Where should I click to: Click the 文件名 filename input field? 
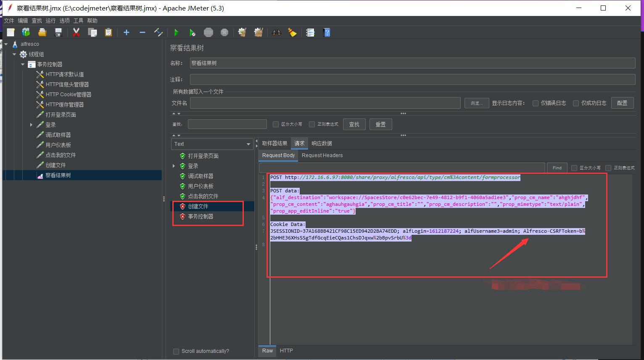tap(325, 103)
